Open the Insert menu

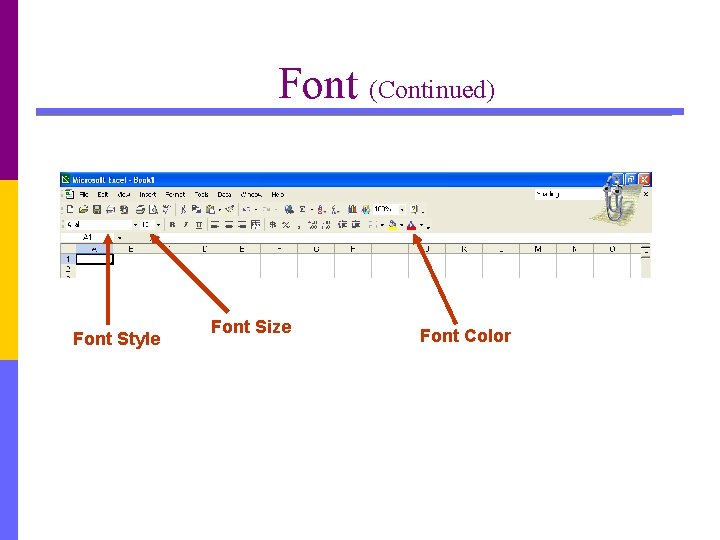point(148,194)
